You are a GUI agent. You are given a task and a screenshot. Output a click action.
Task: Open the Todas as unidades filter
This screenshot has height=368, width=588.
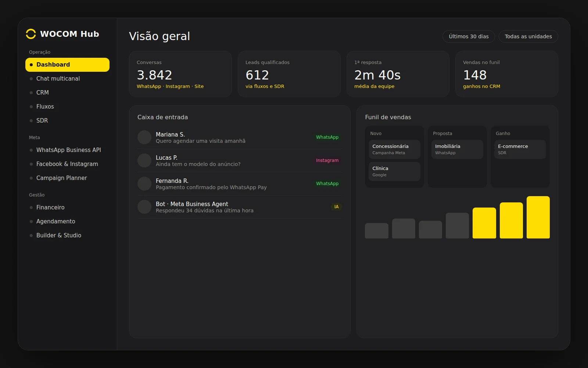(x=528, y=36)
